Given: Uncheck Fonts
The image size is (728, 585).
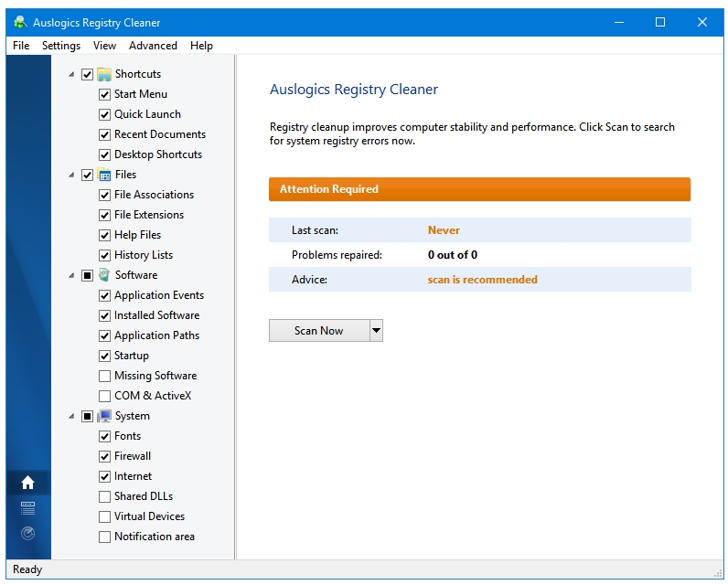Looking at the screenshot, I should tap(104, 436).
